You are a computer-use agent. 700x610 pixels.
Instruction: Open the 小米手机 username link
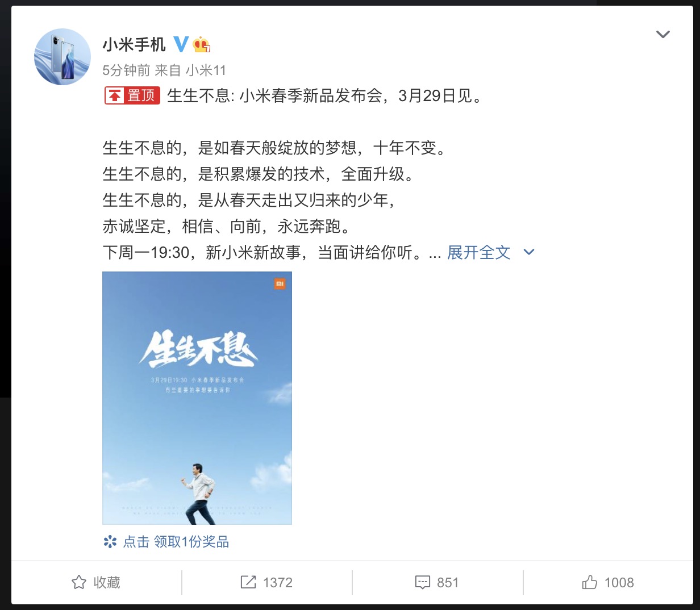point(134,44)
